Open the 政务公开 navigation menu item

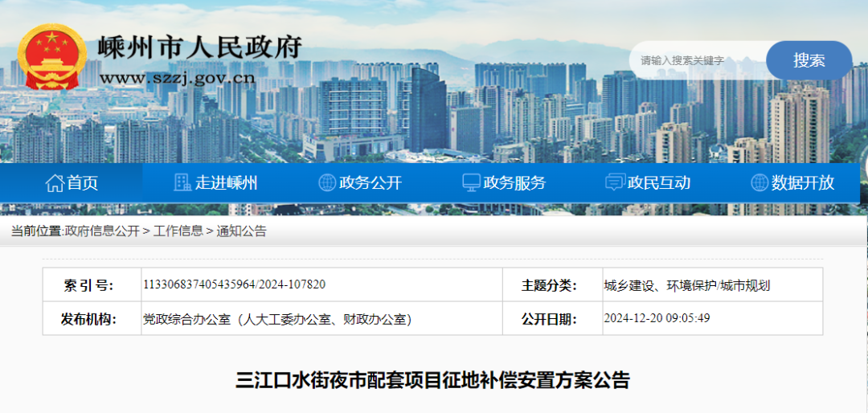pyautogui.click(x=370, y=183)
